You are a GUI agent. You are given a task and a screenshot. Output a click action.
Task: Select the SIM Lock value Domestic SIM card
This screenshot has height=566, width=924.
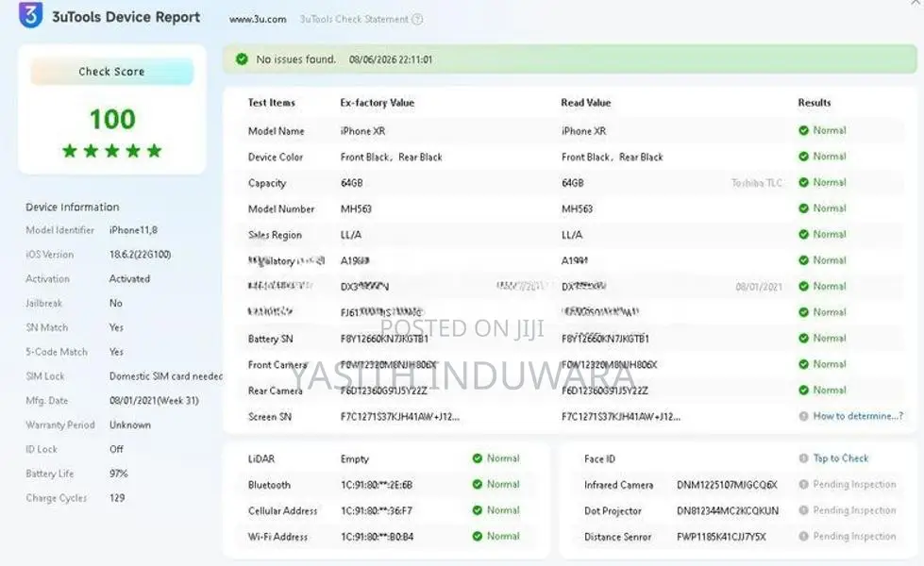click(165, 375)
